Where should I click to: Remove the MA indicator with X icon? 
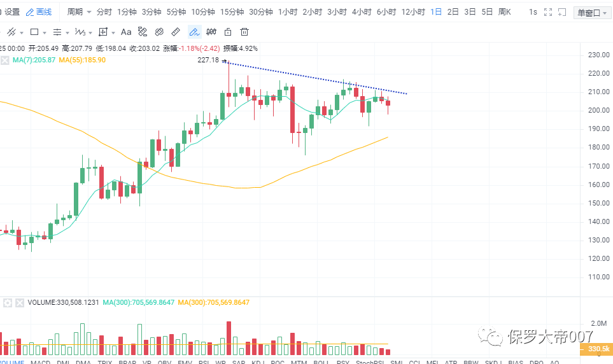[4, 60]
